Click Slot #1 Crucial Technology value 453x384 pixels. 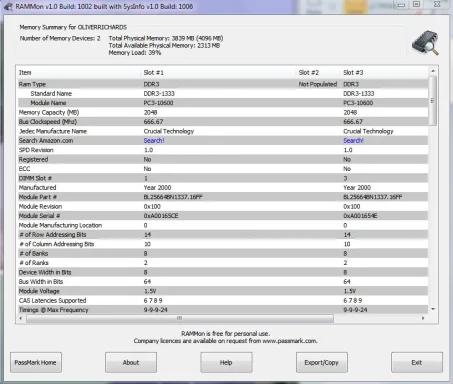(x=169, y=131)
